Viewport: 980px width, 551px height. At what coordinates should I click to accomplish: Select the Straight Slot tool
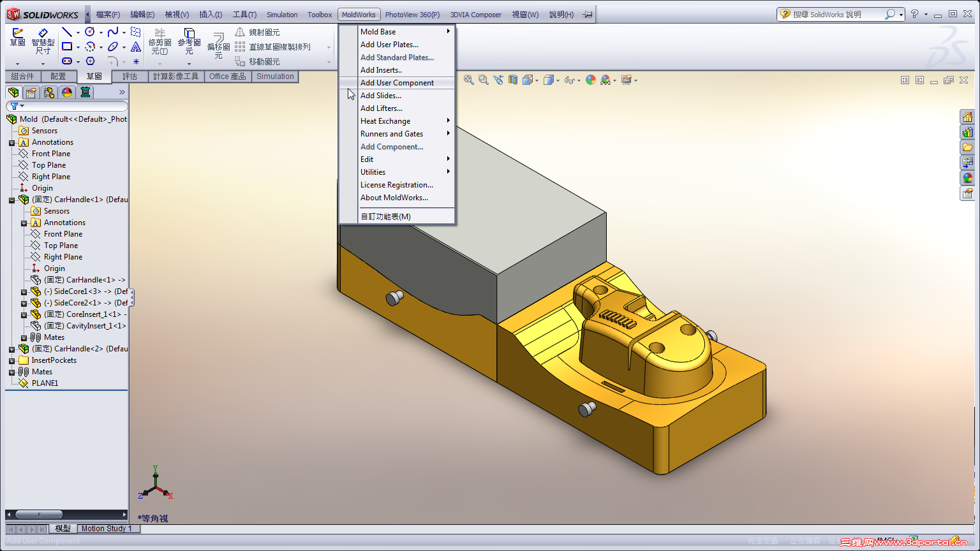pyautogui.click(x=67, y=61)
